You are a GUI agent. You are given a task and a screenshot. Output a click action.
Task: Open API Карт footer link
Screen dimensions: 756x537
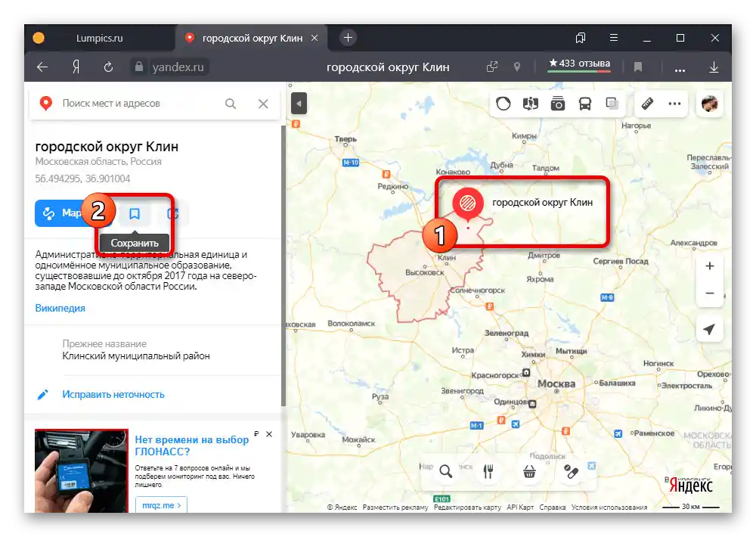point(520,507)
